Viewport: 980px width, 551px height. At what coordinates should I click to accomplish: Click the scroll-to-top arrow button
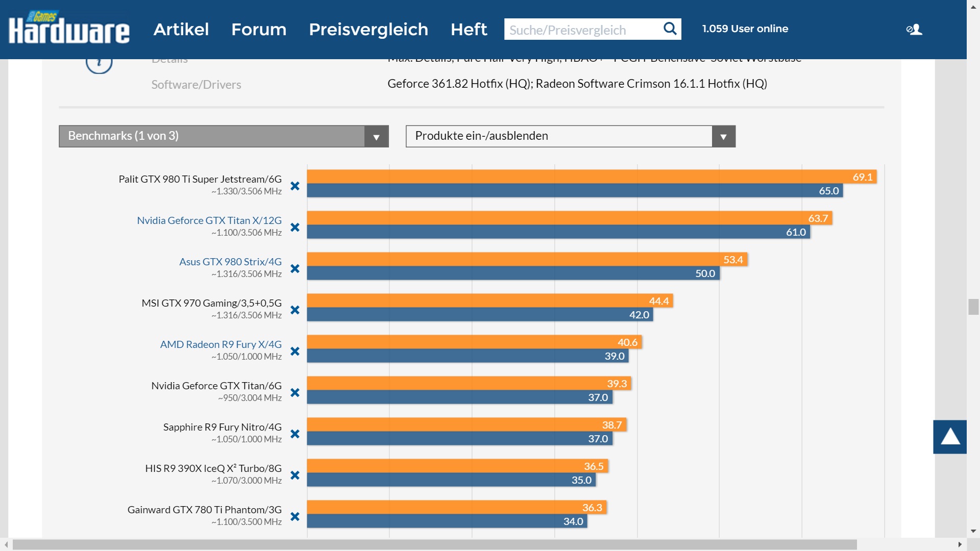pos(949,437)
